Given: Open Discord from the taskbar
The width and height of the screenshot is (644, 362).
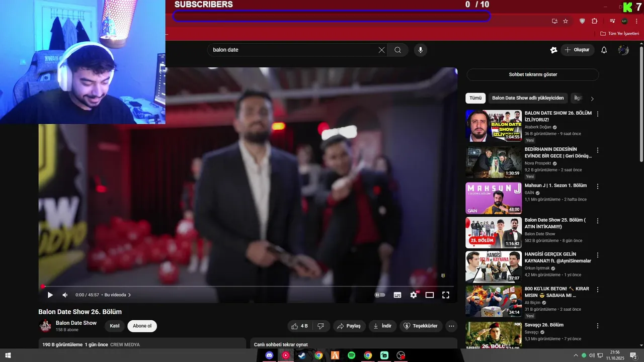Looking at the screenshot, I should point(269,355).
